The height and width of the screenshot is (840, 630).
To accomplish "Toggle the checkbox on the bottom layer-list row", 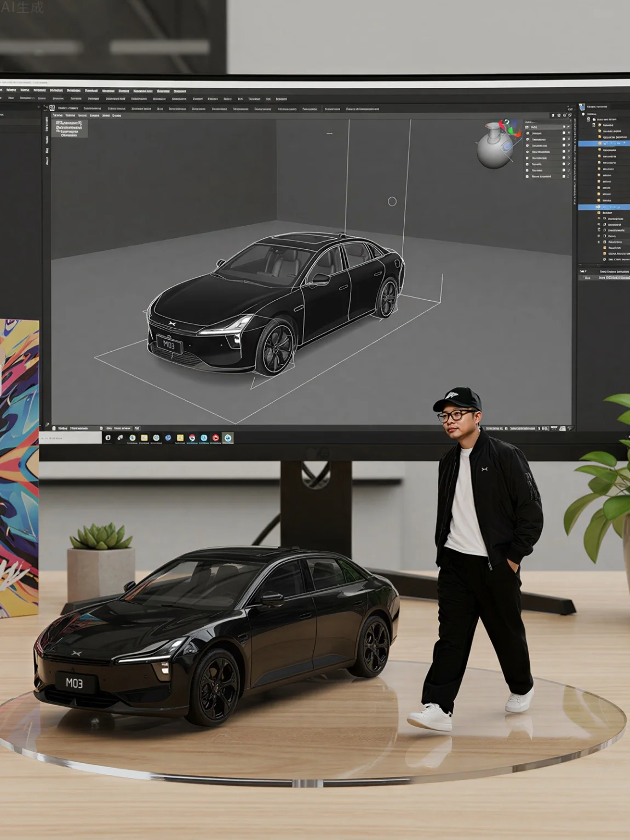I will pos(564,176).
